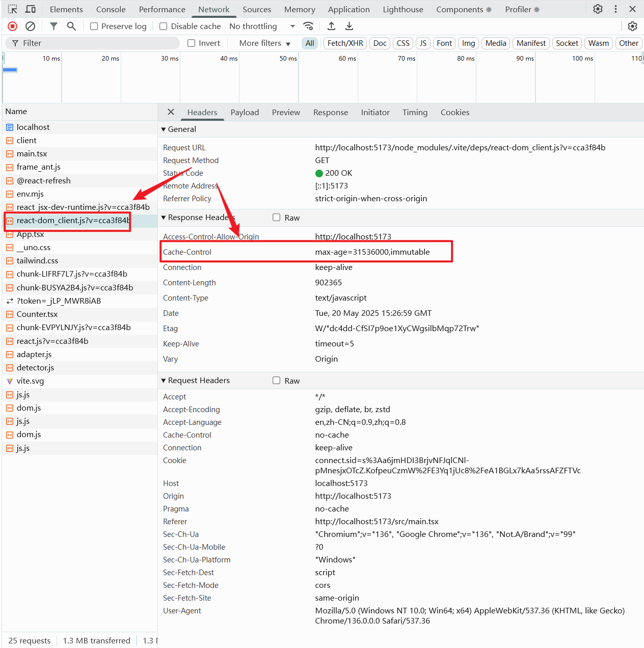
Task: Activate the inspect element picker icon
Action: point(13,9)
